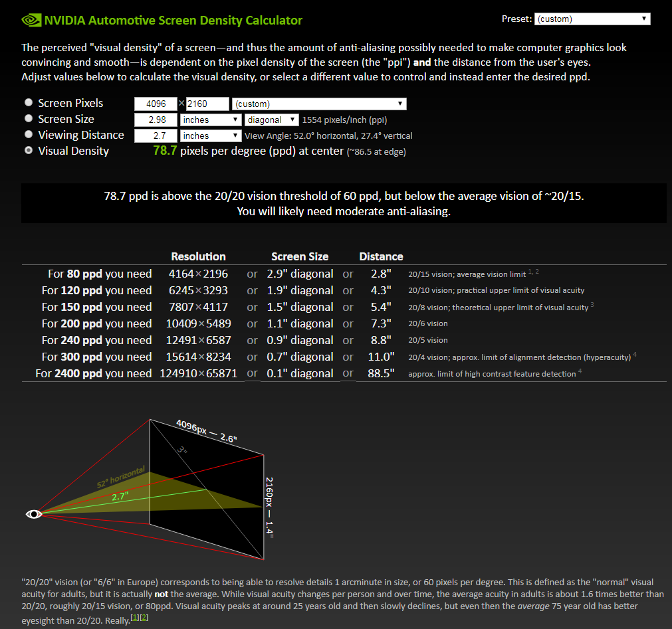The height and width of the screenshot is (629, 672).
Task: Click the 20/4 vision hyperacuity note
Action: coord(522,357)
